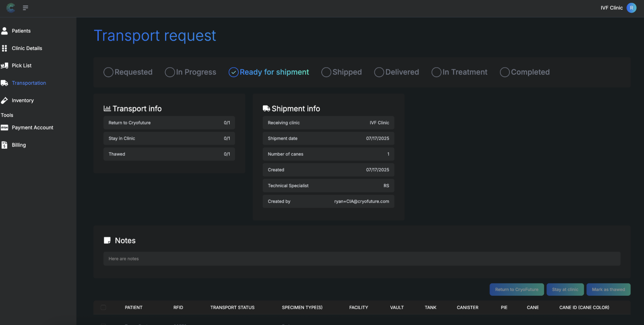Click the Return to CryoFuture button
This screenshot has height=325, width=644.
[517, 289]
